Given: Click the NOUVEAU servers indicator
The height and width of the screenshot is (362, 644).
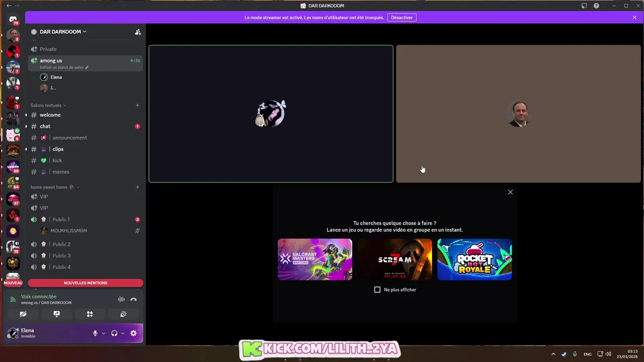Looking at the screenshot, I should point(13,283).
